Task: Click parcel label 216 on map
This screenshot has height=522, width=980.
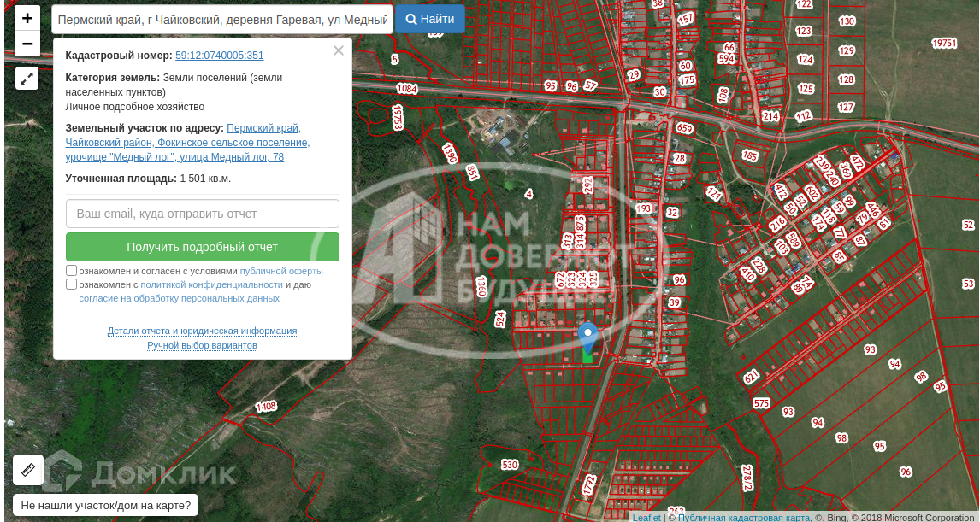Action: tap(777, 224)
